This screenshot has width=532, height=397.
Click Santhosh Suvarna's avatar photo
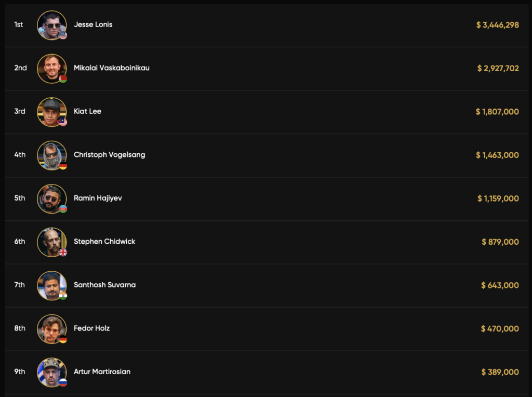pyautogui.click(x=51, y=285)
